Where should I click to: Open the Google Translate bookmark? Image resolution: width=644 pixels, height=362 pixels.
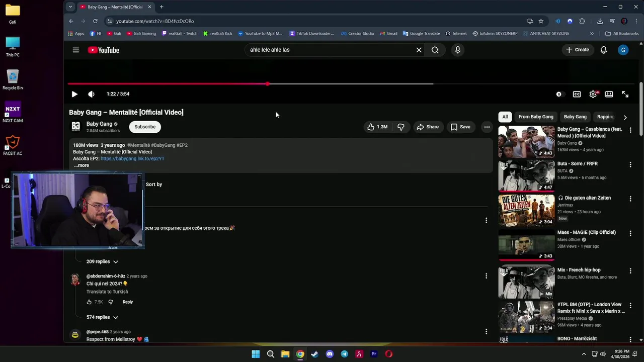coord(421,34)
